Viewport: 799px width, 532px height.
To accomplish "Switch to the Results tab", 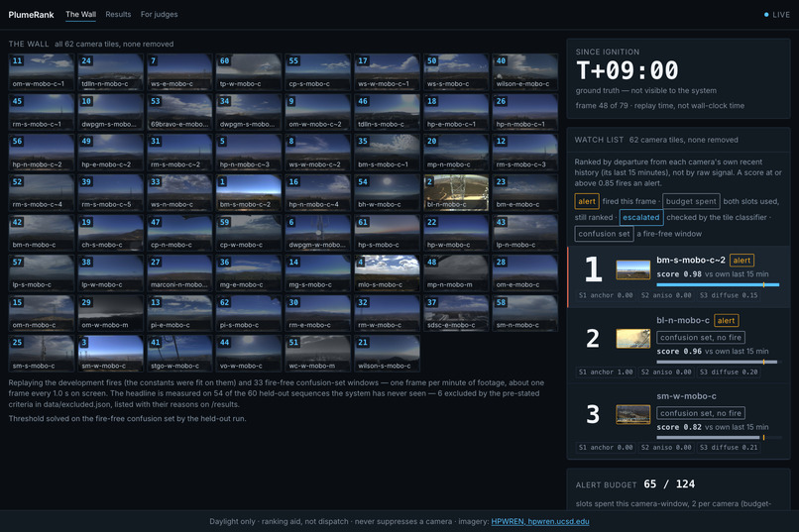I will (x=118, y=14).
